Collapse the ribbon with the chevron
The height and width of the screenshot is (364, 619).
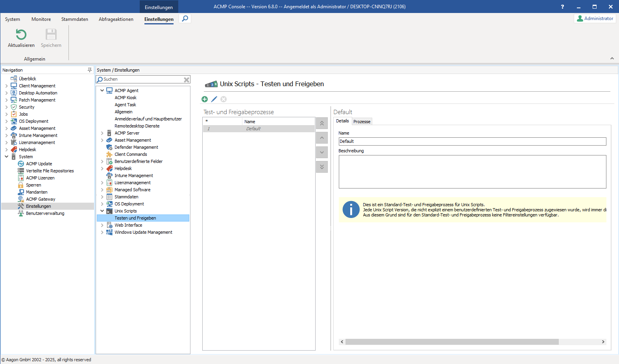612,58
